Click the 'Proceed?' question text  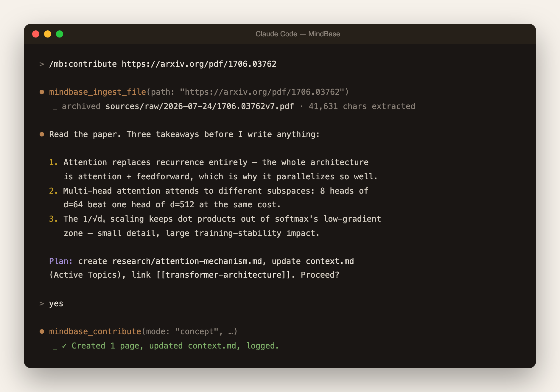[320, 275]
